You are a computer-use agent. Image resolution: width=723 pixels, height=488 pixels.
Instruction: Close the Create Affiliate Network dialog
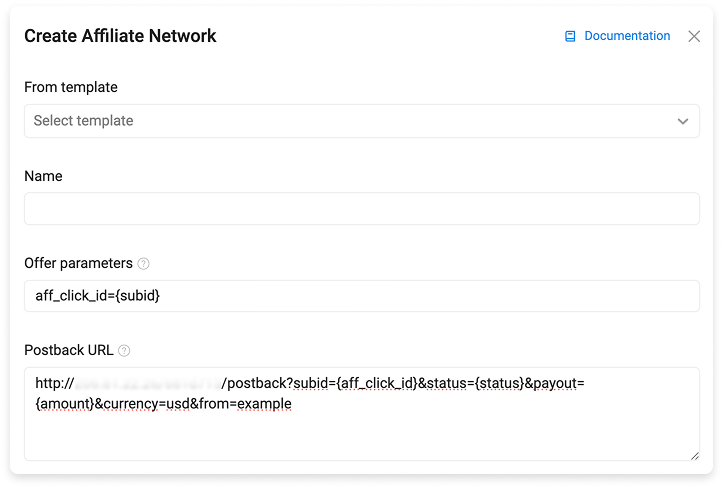(694, 36)
